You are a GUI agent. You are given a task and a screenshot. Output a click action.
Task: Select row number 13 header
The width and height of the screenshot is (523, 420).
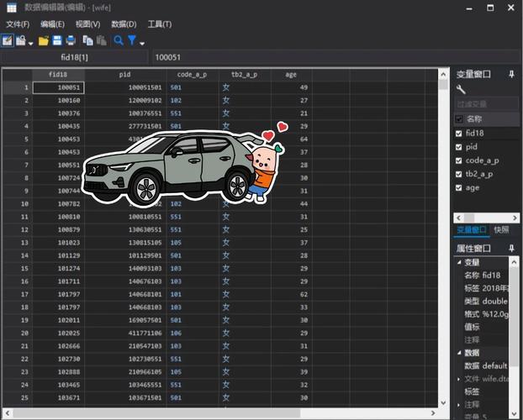[18, 242]
